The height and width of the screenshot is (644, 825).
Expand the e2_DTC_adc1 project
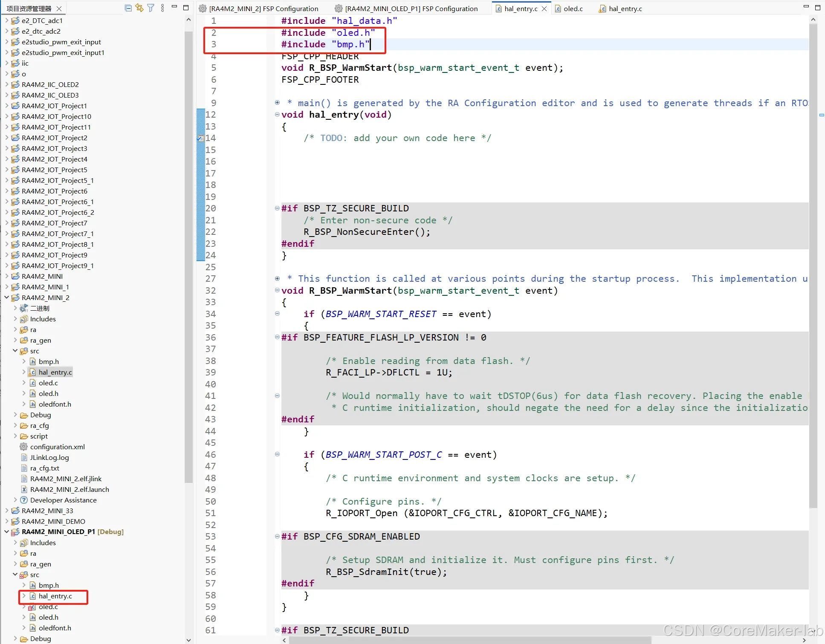6,20
